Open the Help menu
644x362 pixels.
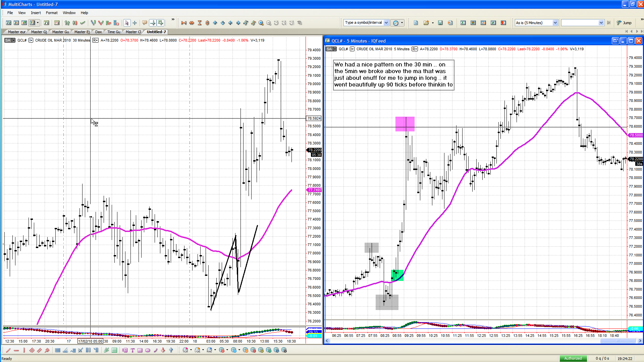84,13
